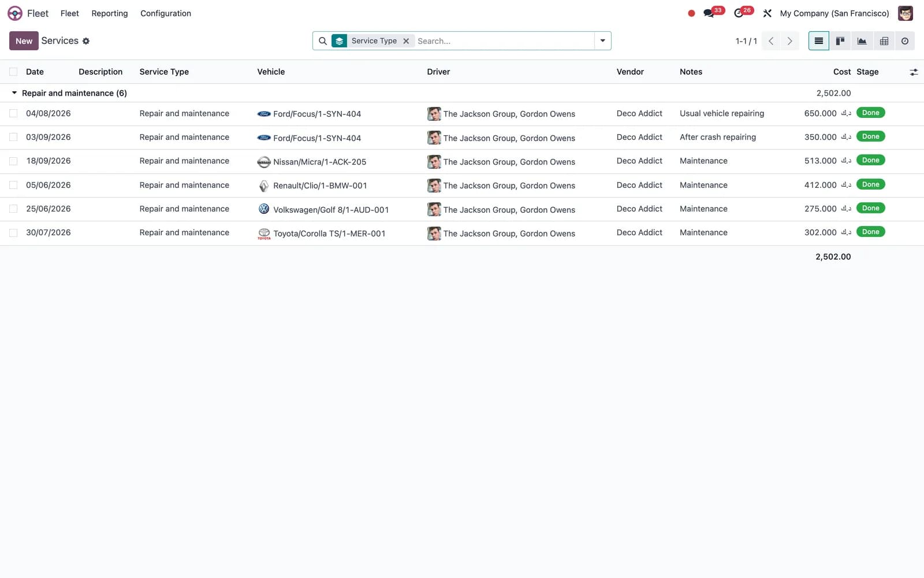Open the conversations icon with 33 badge
Viewport: 924px width, 578px height.
(709, 13)
